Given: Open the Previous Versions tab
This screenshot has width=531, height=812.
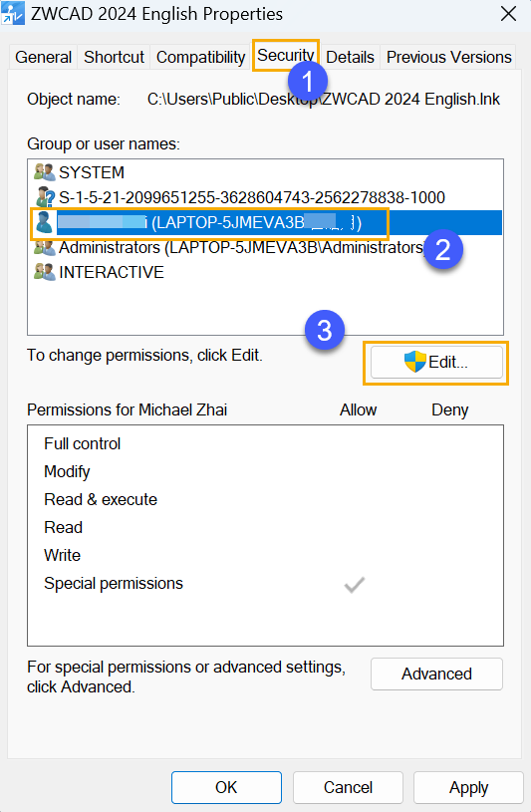Looking at the screenshot, I should (x=448, y=57).
